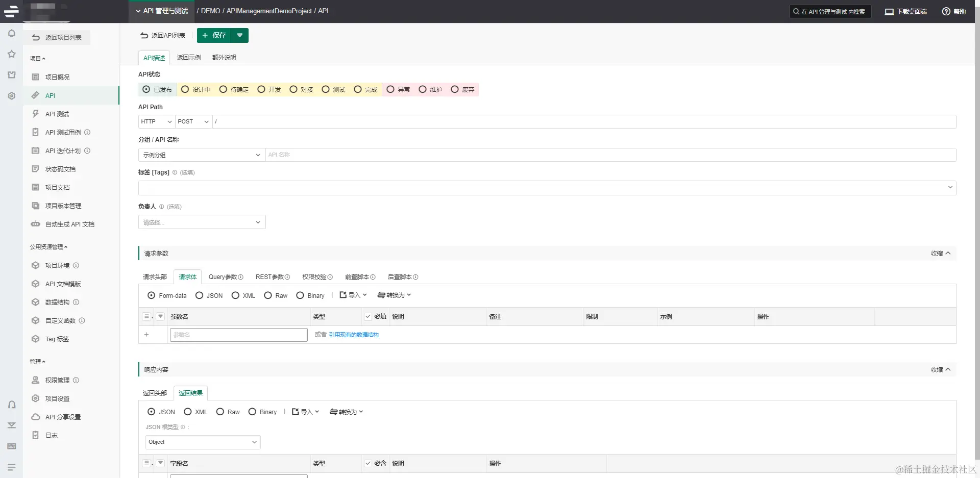Click the 权限管理 user icon
This screenshot has height=478, width=980.
coord(35,380)
